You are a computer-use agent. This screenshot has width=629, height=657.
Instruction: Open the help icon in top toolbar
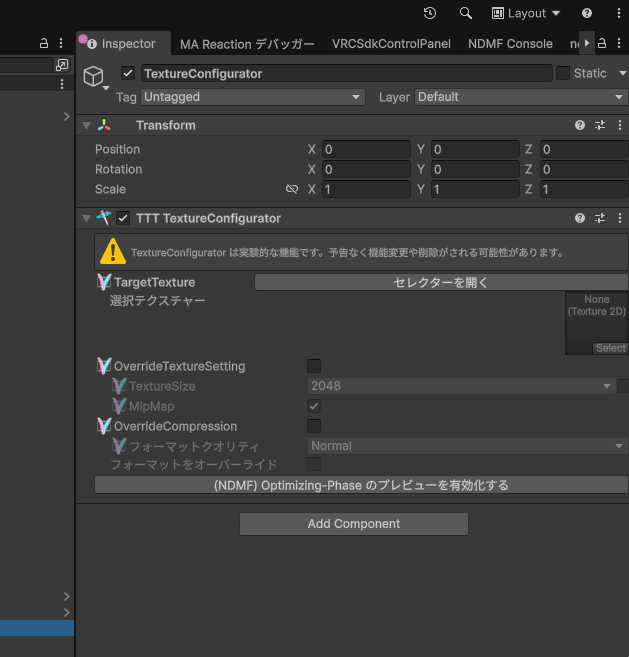[x=587, y=13]
